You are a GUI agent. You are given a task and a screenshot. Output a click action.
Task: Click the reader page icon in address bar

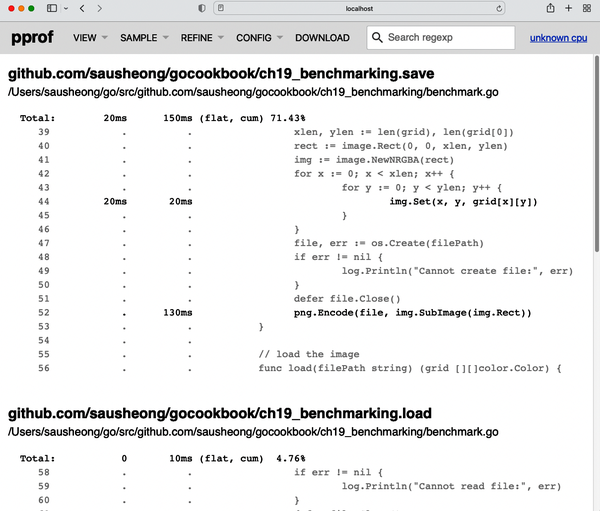coord(221,8)
